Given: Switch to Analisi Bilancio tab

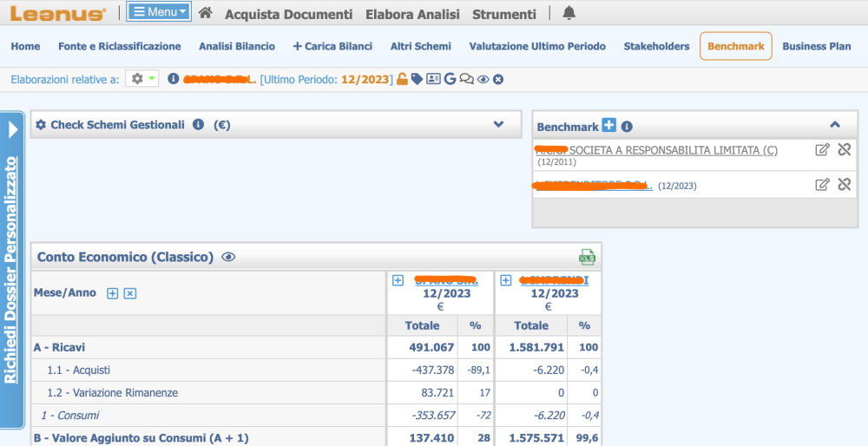Looking at the screenshot, I should click(237, 47).
